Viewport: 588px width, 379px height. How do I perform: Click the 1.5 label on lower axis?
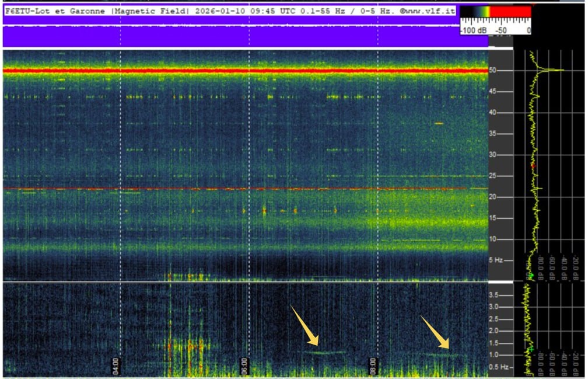click(x=494, y=343)
